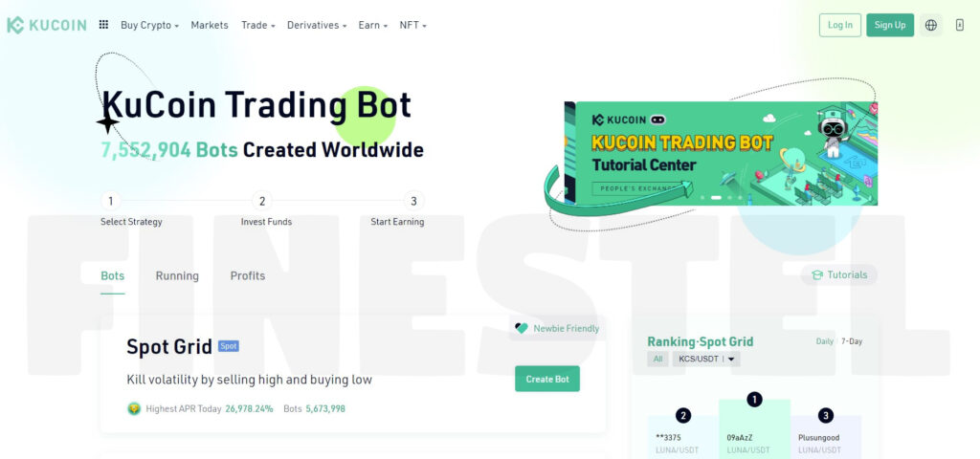Click the Log In button
Screen dimensions: 980x459
pyautogui.click(x=840, y=25)
